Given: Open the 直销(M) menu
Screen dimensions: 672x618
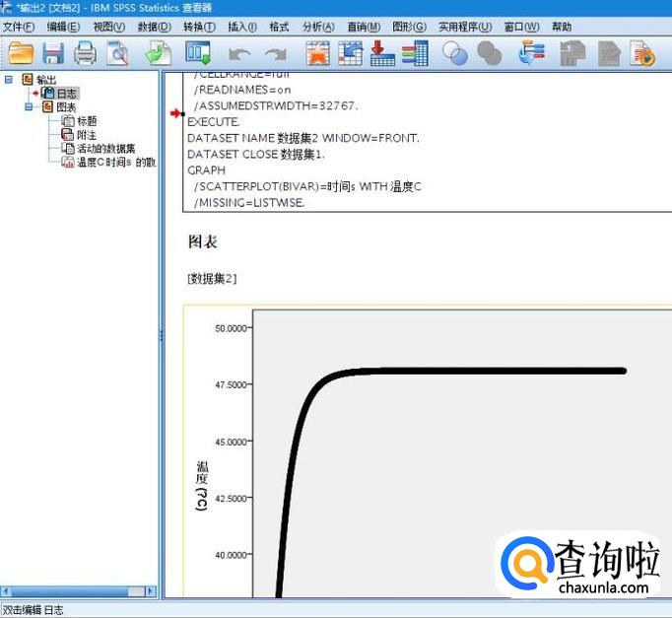Looking at the screenshot, I should [x=364, y=27].
